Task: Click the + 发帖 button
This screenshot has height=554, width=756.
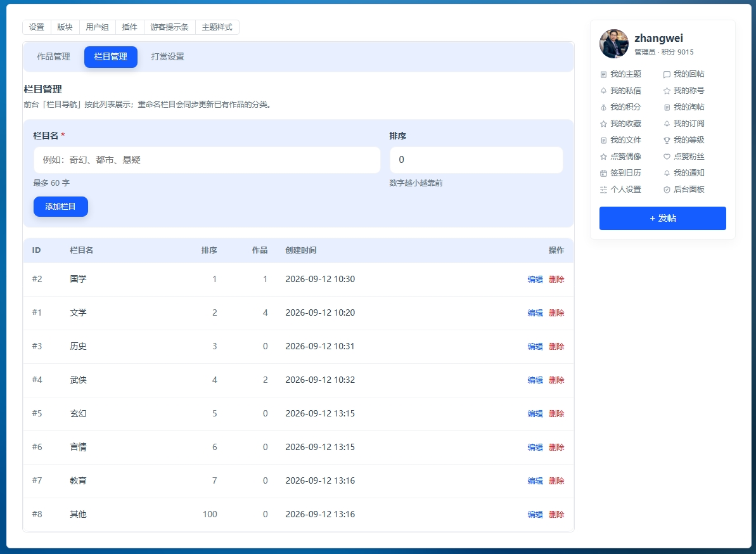Action: click(662, 219)
